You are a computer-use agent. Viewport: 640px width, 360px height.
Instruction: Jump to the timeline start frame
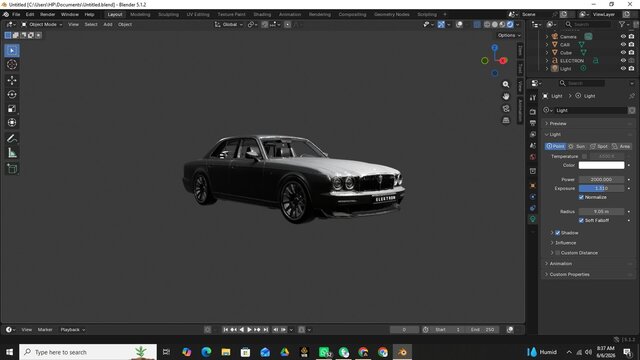click(226, 329)
